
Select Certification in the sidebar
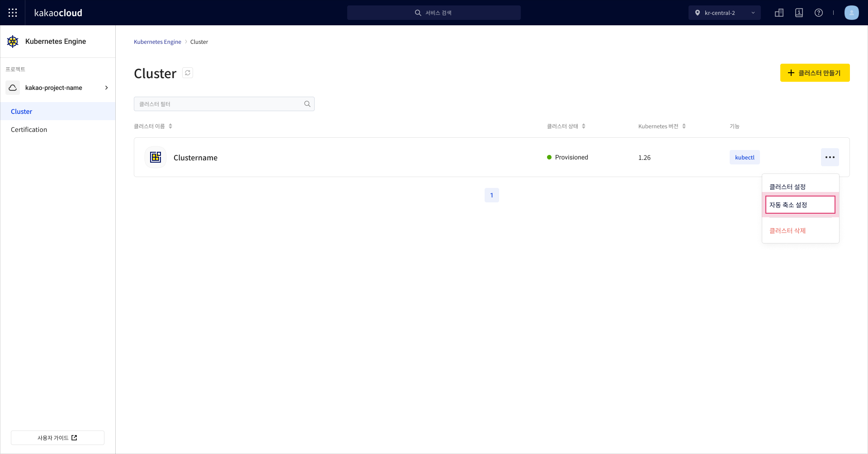click(58, 129)
